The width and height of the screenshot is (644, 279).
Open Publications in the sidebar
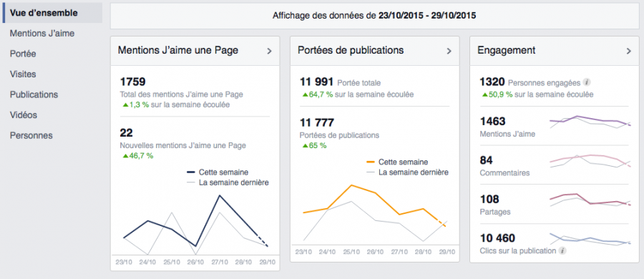34,94
